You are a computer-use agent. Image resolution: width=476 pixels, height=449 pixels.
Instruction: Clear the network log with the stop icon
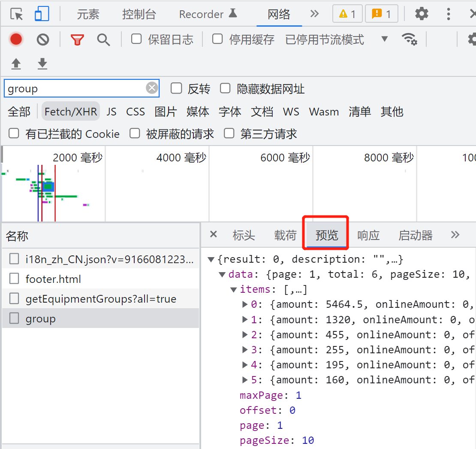(42, 39)
